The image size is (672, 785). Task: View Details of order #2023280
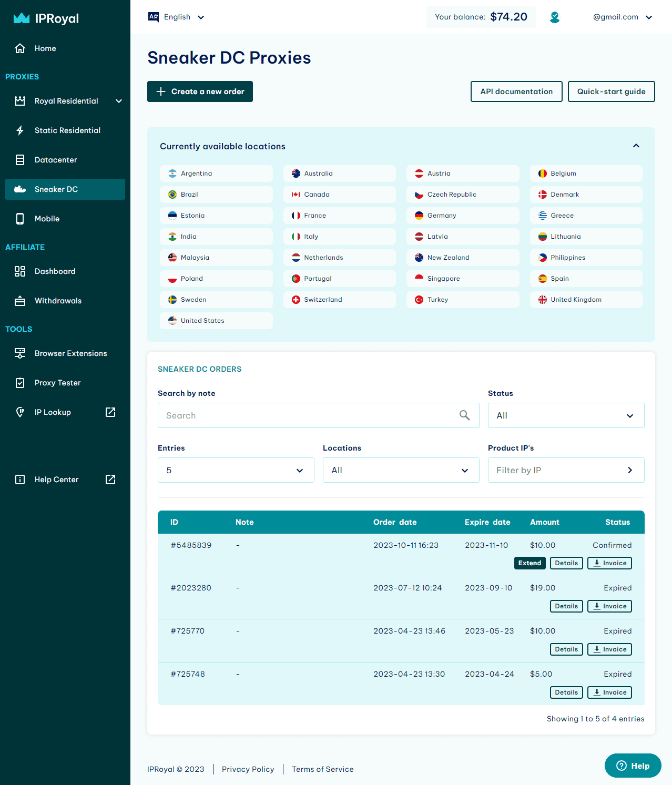(x=566, y=606)
